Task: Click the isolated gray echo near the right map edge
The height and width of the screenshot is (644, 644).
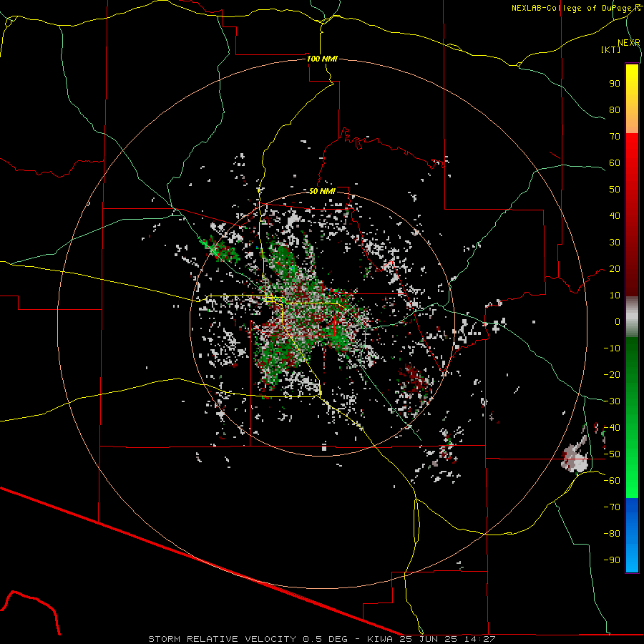Action: tap(575, 457)
